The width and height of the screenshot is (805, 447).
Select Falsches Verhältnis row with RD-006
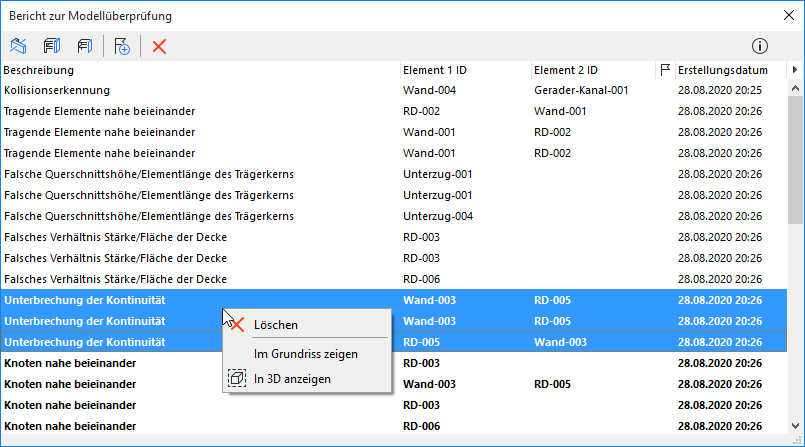point(394,279)
